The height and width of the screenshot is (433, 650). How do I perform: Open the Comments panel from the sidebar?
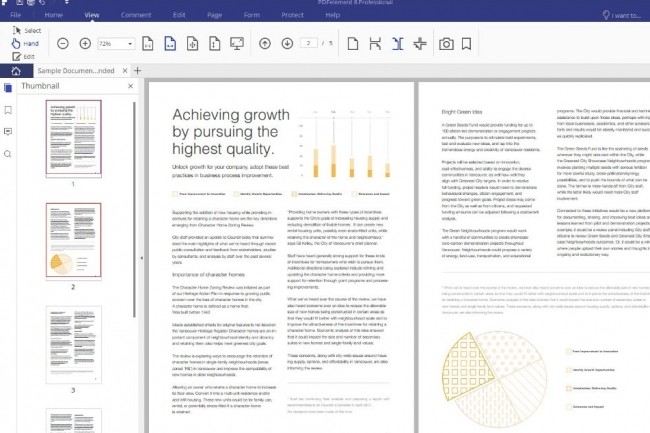coord(8,132)
